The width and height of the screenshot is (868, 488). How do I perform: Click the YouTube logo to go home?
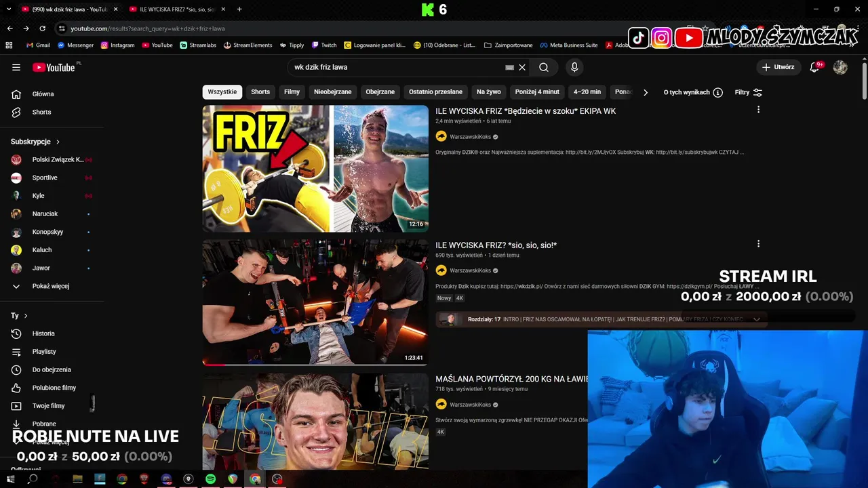point(54,67)
